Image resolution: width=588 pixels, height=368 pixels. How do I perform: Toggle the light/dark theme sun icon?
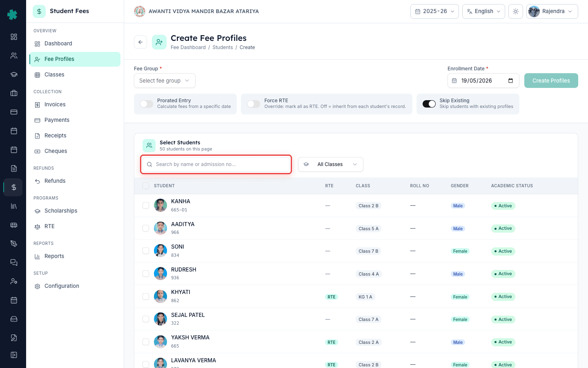coord(516,11)
